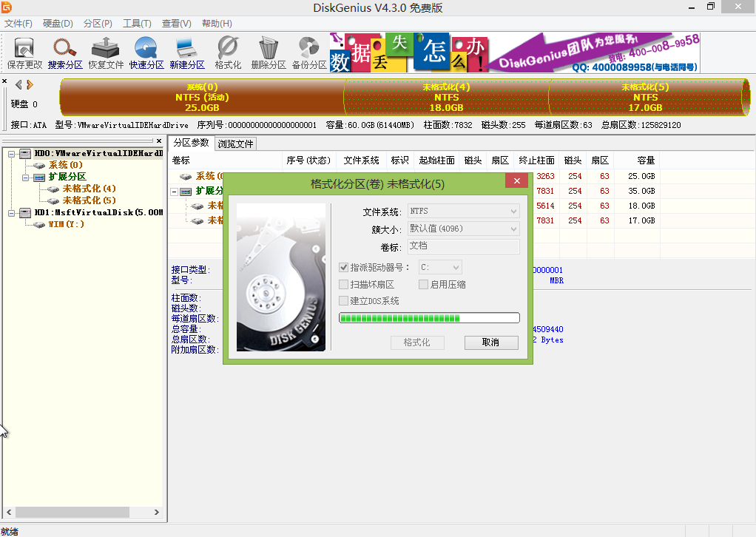Select the WIM(Y:) drive icon in tree
The image size is (756, 537).
point(39,225)
